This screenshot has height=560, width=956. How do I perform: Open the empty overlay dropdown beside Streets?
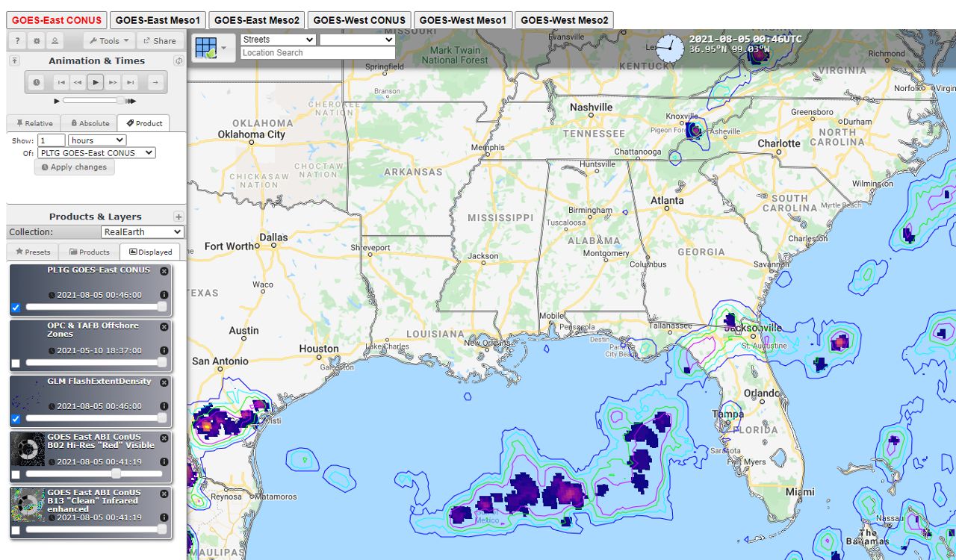(357, 40)
